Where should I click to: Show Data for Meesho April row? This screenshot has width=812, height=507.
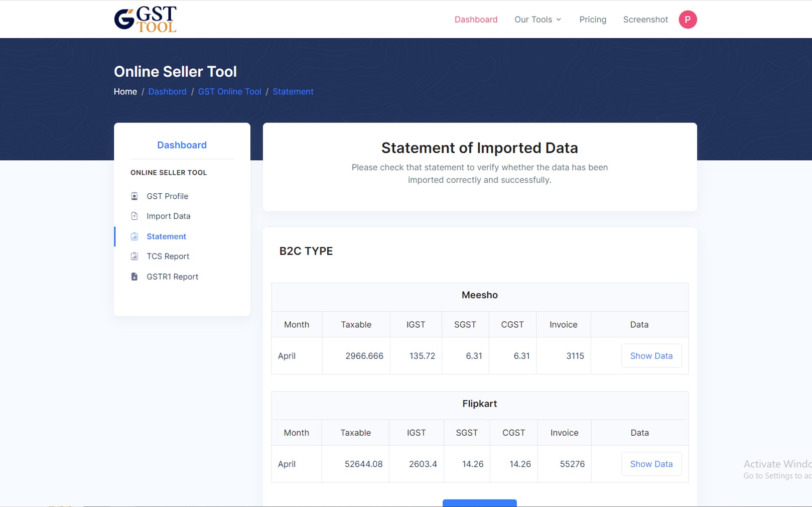point(651,356)
